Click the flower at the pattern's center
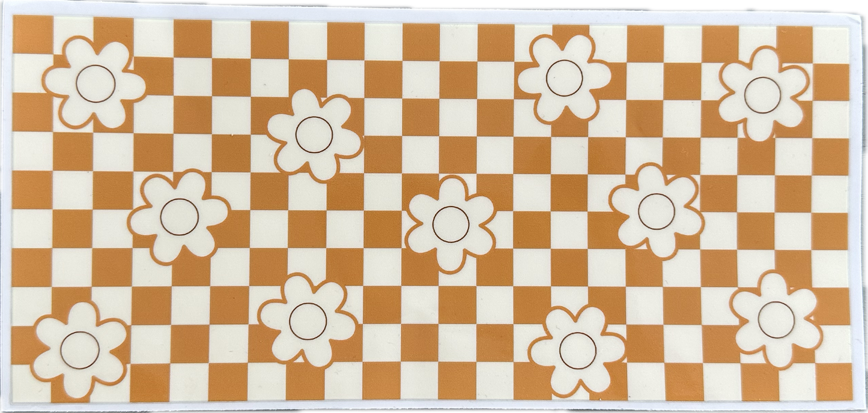Screen dimensions: 868x413 click(451, 224)
